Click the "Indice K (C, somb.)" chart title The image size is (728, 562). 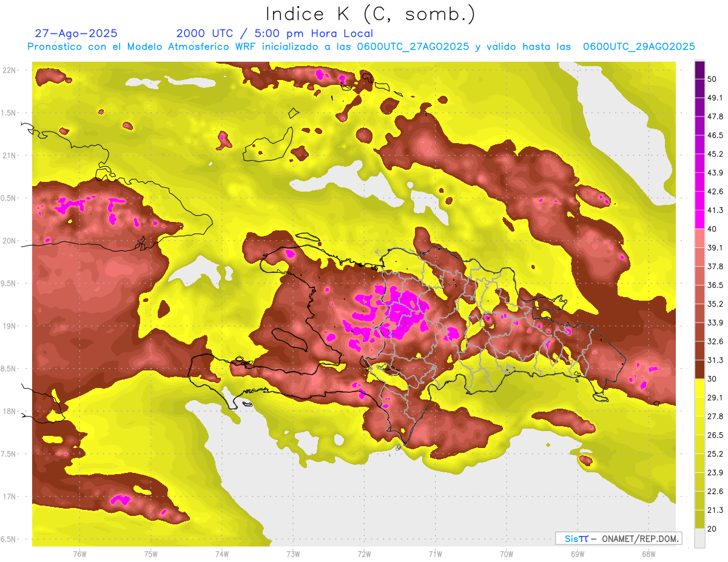tap(370, 14)
